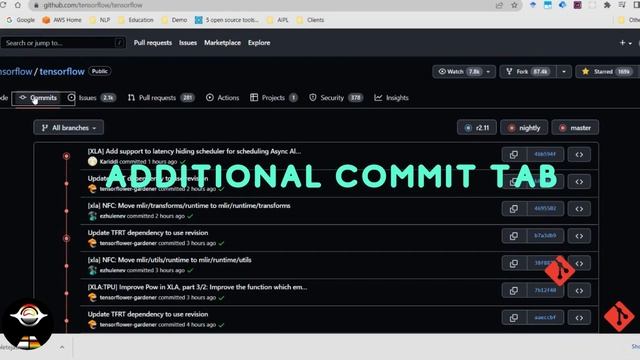
Task: Expand the downloads bar chevron
Action: tap(62, 347)
